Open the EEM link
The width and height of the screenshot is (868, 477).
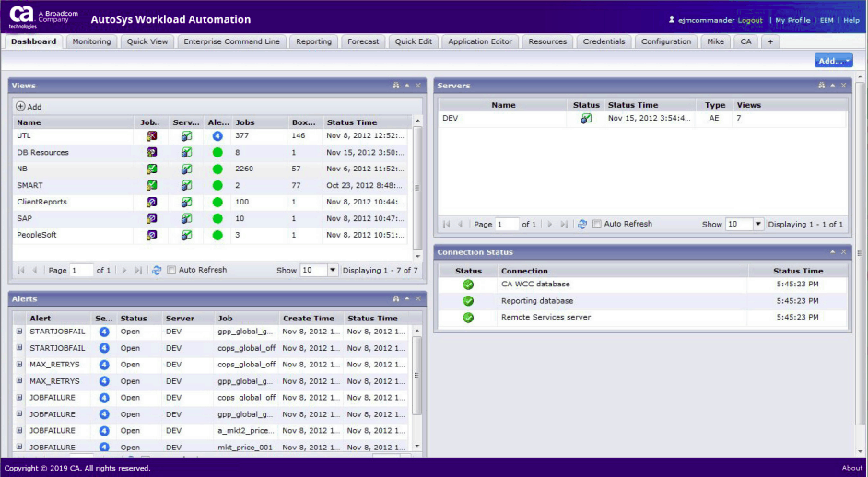(827, 20)
